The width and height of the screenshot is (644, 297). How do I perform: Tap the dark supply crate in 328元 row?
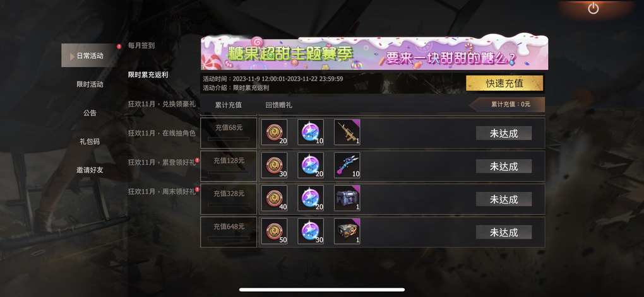(347, 198)
